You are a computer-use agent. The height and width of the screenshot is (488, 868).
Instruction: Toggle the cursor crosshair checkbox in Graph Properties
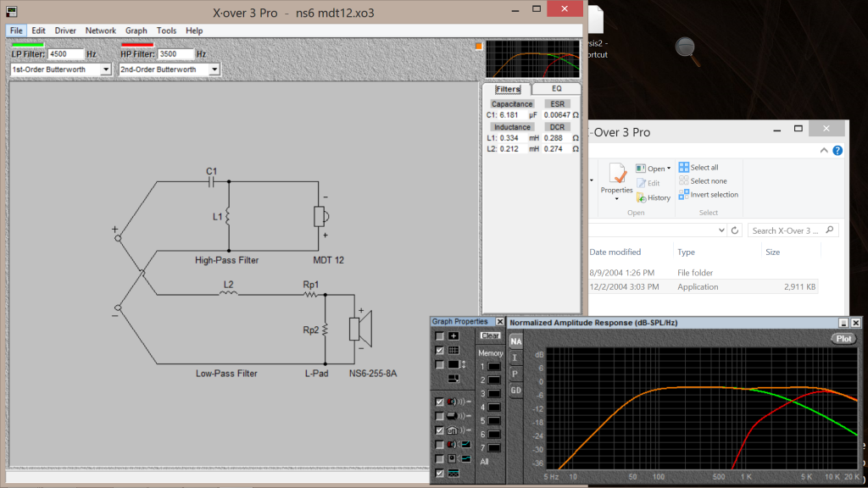pyautogui.click(x=440, y=335)
